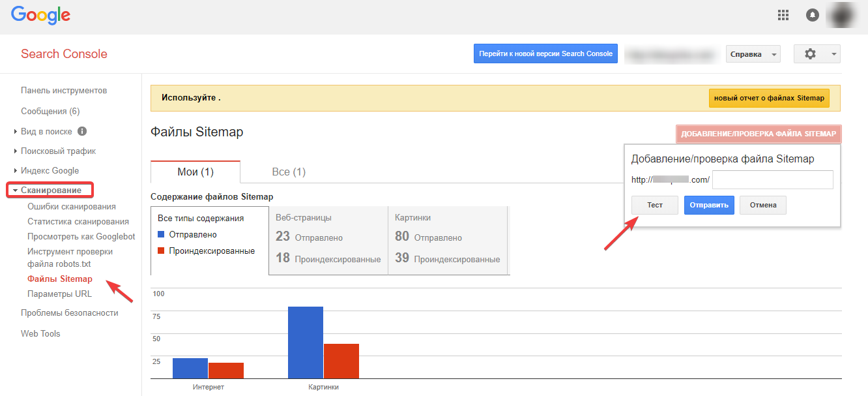Image resolution: width=868 pixels, height=396 pixels.
Task: Click Добавление/проверка файла Sitemap button
Action: point(759,134)
